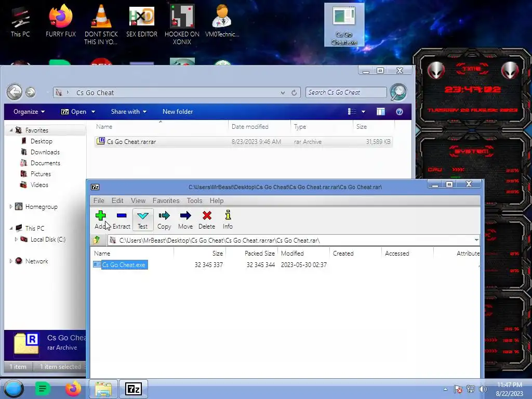Run the Test tool in 7-Zip

pyautogui.click(x=142, y=220)
